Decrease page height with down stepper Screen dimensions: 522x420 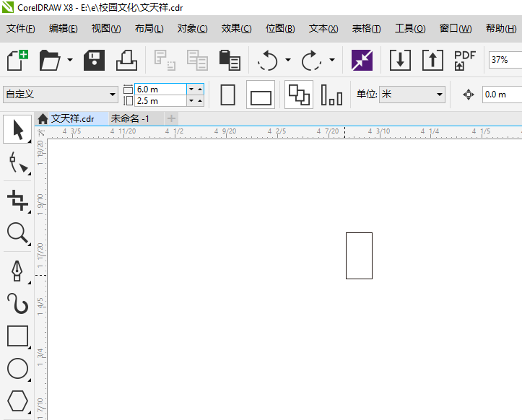191,101
